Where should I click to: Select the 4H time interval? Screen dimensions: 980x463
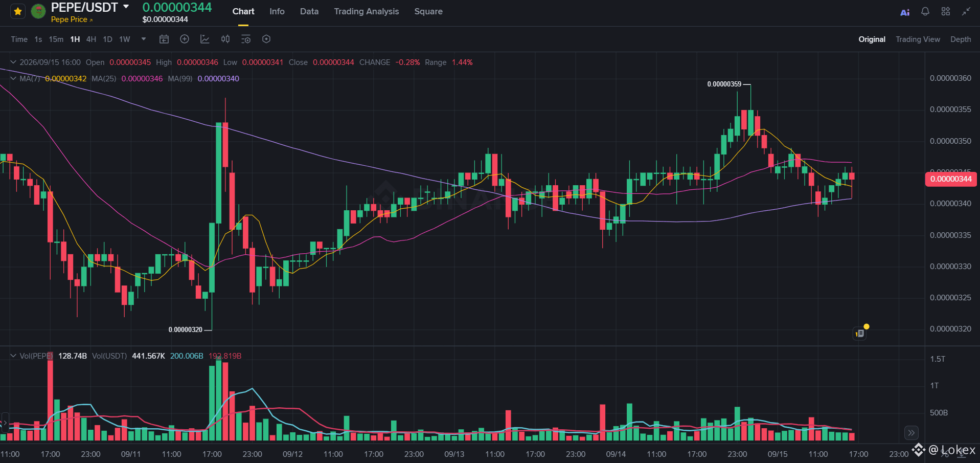click(x=91, y=39)
